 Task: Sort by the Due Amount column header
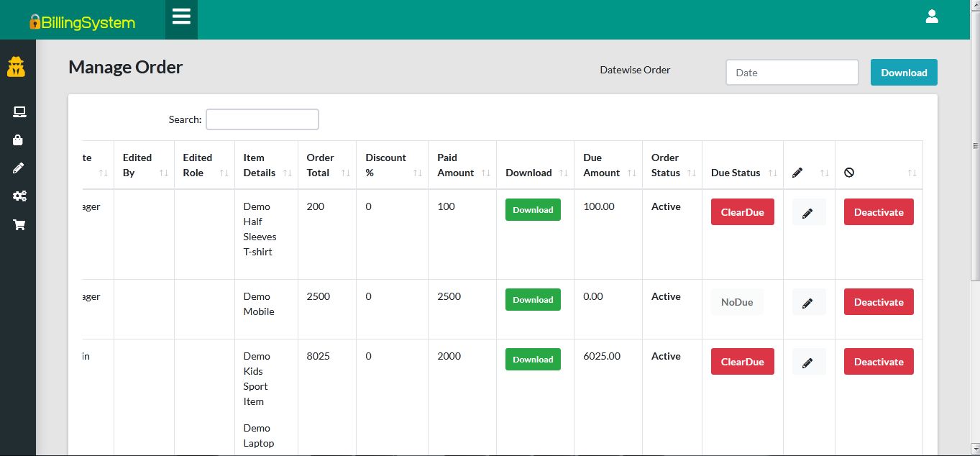coord(608,165)
